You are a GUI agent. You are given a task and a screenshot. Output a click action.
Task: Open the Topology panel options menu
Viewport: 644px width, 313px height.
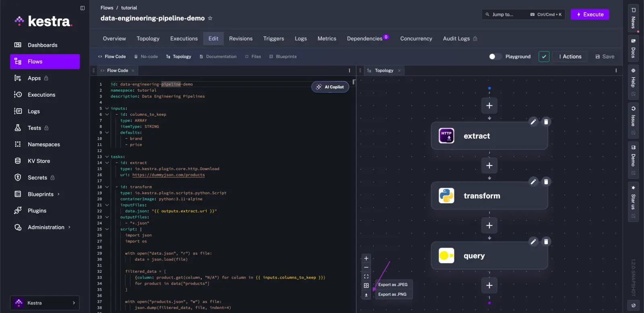(616, 70)
